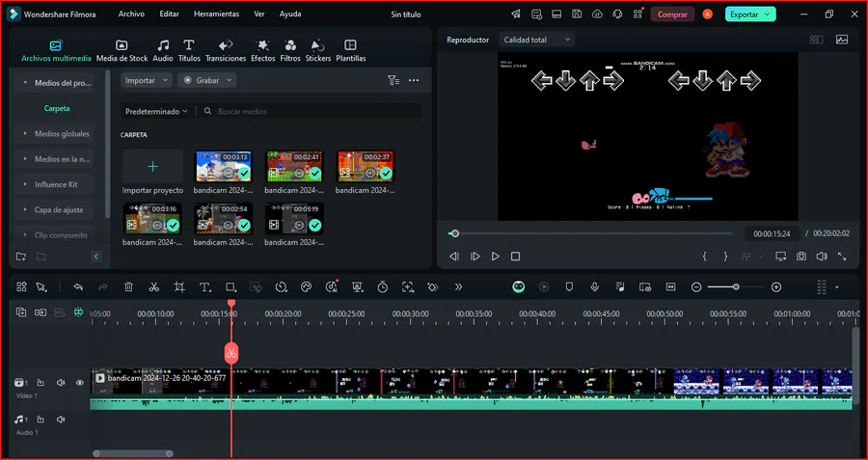The width and height of the screenshot is (868, 460).
Task: Zoom in the timeline with plus
Action: click(x=776, y=286)
